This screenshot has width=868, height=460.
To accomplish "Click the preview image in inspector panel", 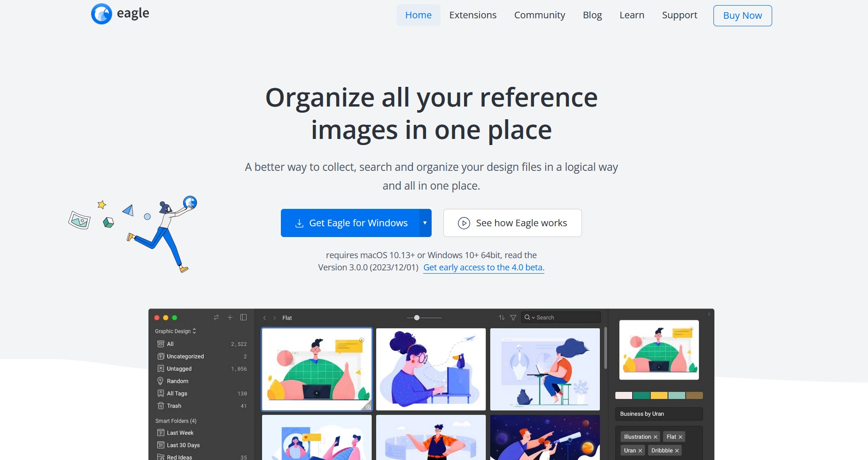I will tap(659, 350).
